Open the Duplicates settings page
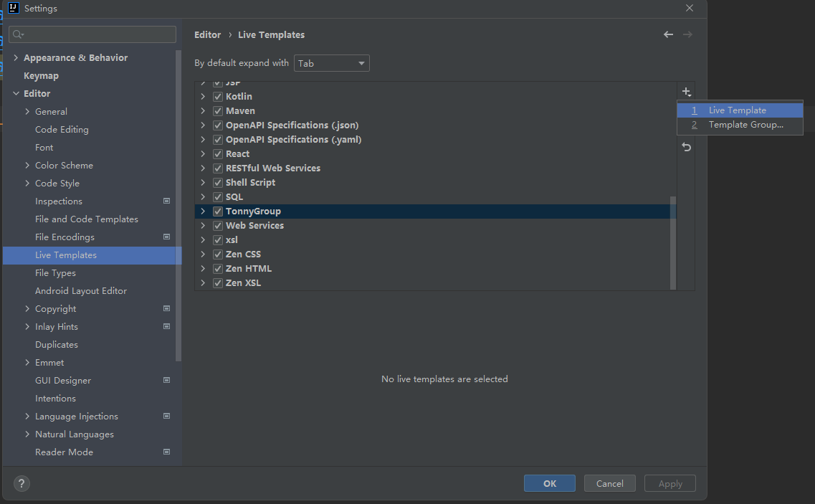815x504 pixels. pos(57,345)
